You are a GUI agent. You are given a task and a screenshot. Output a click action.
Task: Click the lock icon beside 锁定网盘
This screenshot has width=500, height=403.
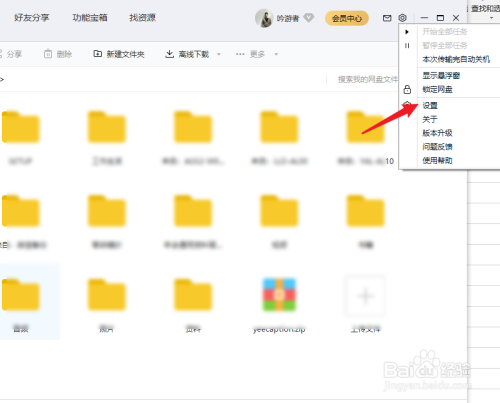407,89
